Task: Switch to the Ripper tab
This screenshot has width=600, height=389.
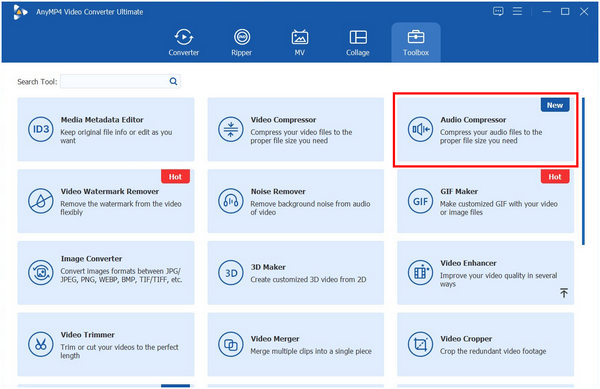Action: (242, 42)
